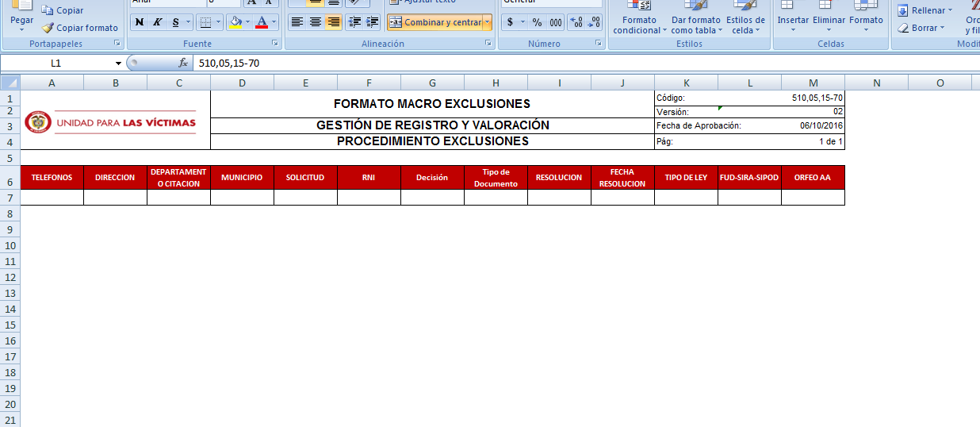Click the Eliminar cells button
The height and width of the screenshot is (427, 980).
click(829, 17)
